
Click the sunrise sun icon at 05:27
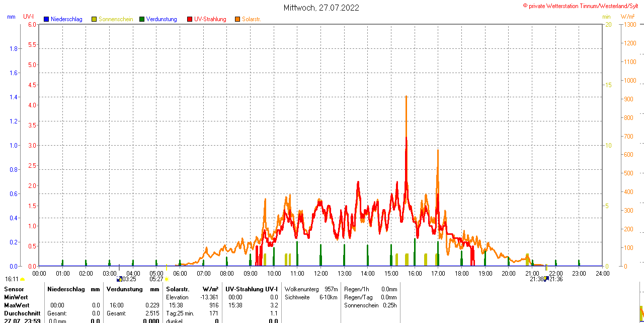(167, 279)
